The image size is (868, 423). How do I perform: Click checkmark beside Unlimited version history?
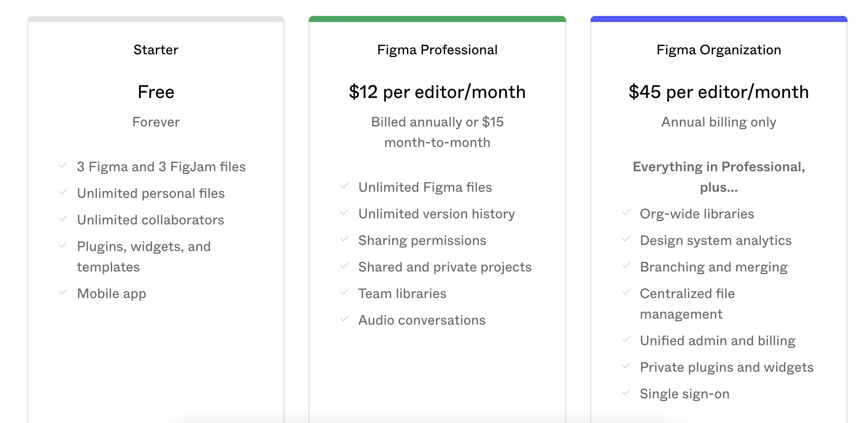click(x=344, y=213)
